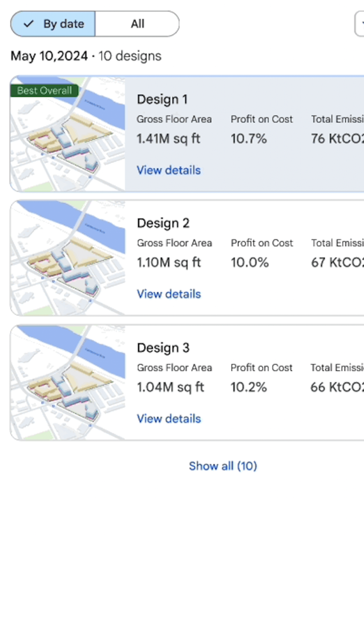Expand list with Show all (10)
This screenshot has height=628, width=364.
[x=223, y=466]
